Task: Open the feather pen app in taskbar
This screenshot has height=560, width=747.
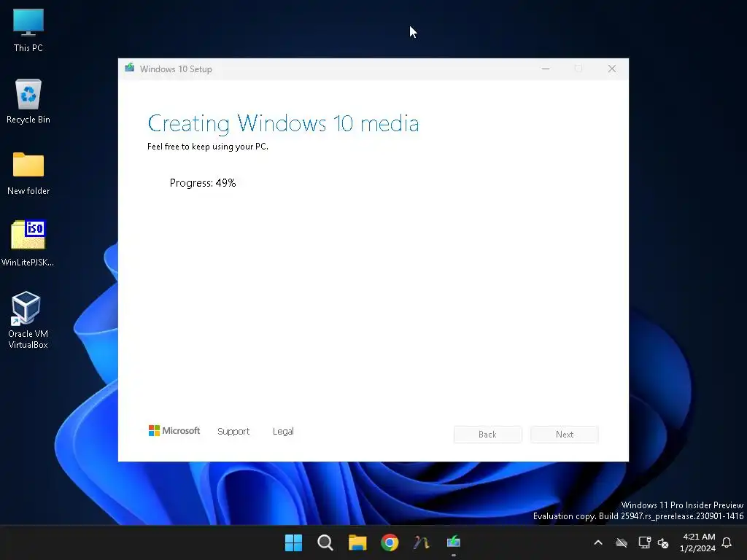Action: click(422, 542)
